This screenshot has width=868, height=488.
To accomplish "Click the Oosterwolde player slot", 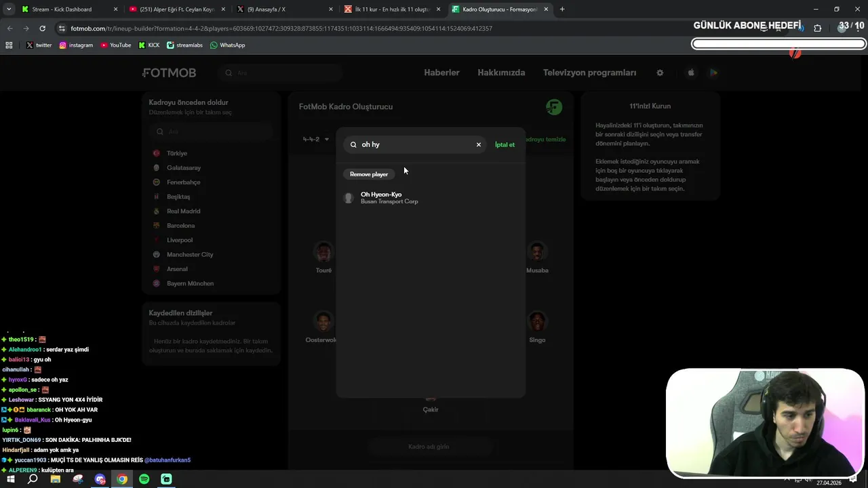I will pos(321,327).
